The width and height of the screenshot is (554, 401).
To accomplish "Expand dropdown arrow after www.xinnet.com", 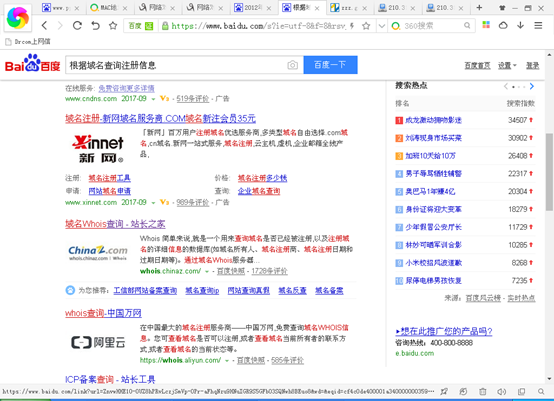I will 153,203.
